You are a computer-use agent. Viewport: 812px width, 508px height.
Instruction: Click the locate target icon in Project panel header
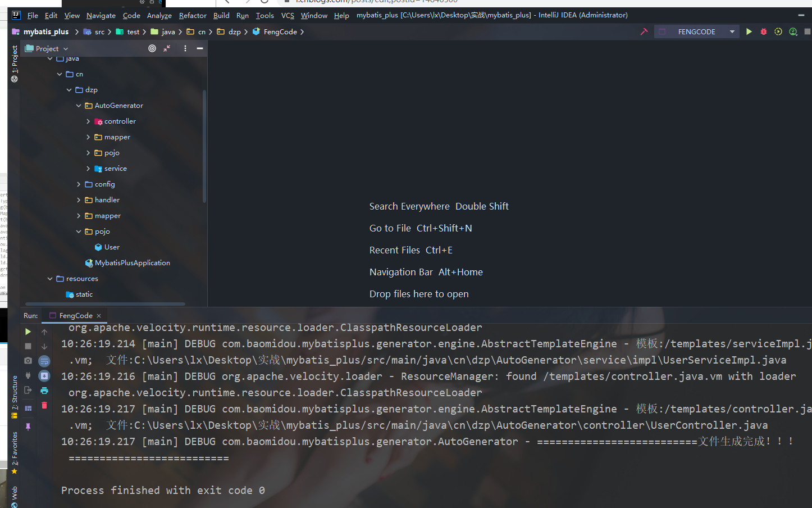[x=152, y=48]
